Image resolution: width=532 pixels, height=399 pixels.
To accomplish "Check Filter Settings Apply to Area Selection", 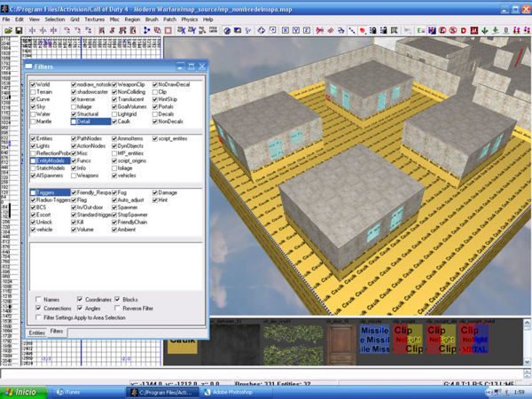I will (x=38, y=317).
